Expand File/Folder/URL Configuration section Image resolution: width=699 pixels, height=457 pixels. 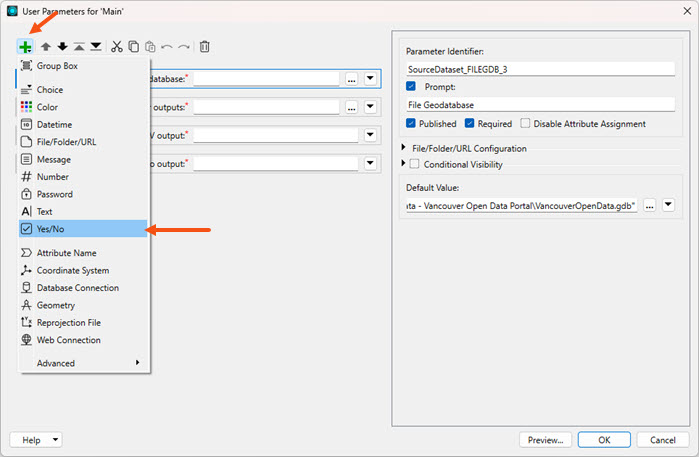point(403,147)
